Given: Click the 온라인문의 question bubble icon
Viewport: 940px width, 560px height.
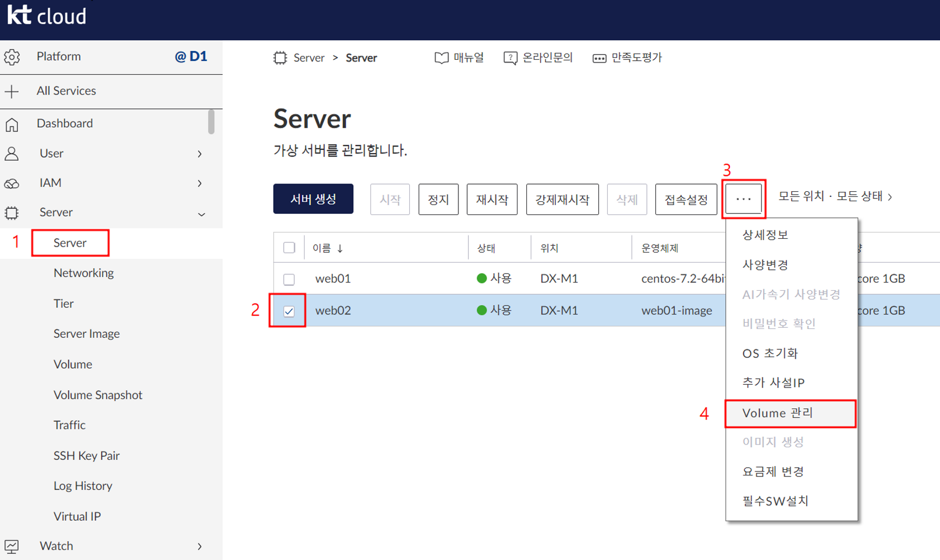Looking at the screenshot, I should pos(509,57).
